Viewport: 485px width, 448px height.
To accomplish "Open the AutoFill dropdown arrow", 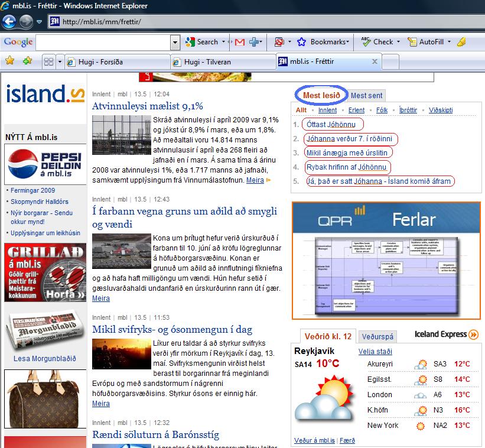I will pyautogui.click(x=449, y=42).
